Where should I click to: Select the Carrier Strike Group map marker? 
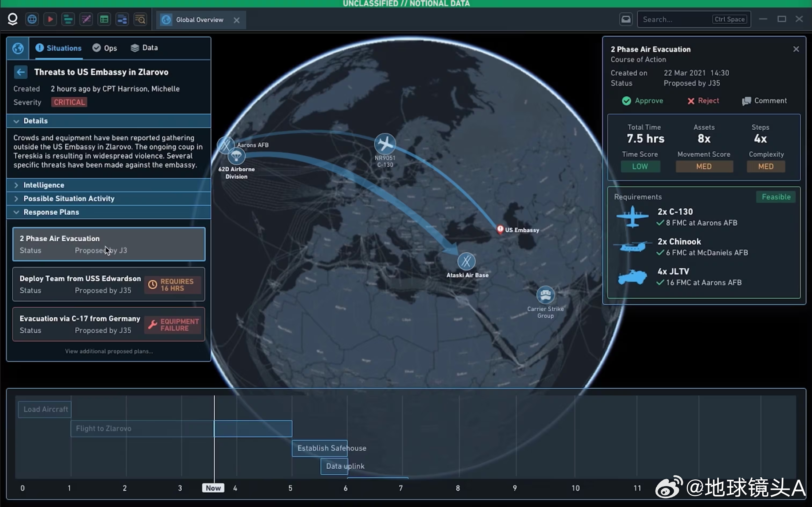545,295
